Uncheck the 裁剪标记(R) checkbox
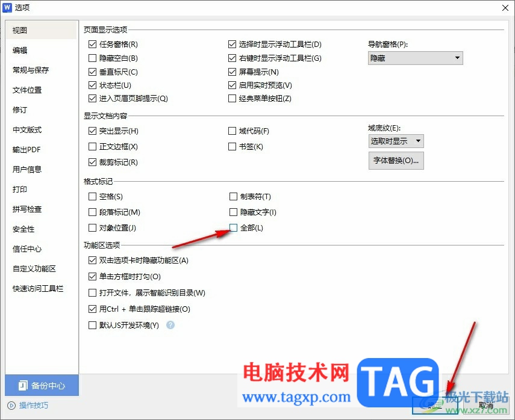Viewport: 515px width, 420px height. (92, 162)
